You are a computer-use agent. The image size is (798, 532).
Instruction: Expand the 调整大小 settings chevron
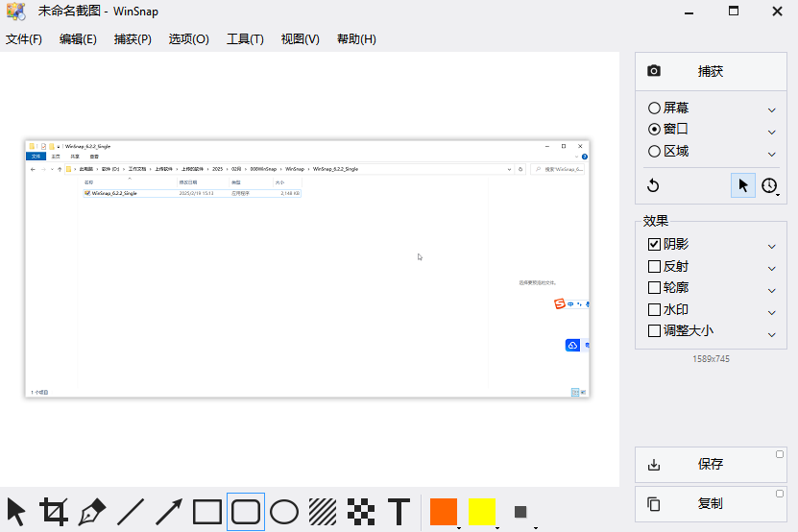click(x=771, y=334)
